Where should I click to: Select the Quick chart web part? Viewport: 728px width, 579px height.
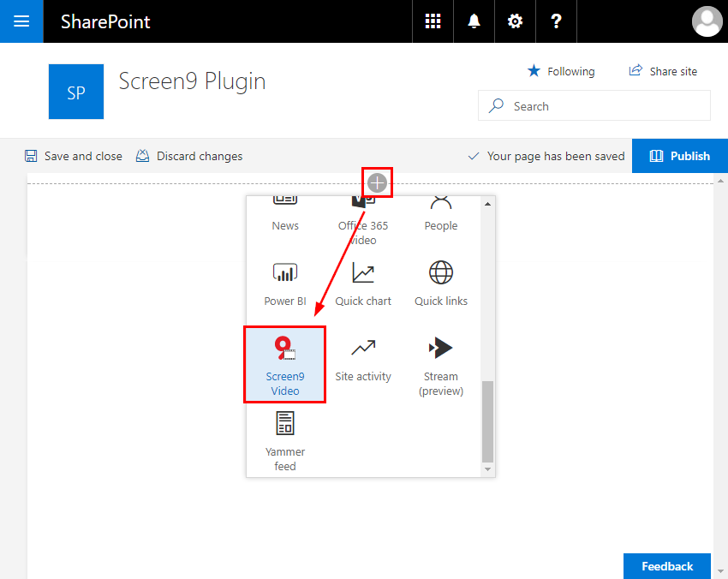pyautogui.click(x=363, y=284)
